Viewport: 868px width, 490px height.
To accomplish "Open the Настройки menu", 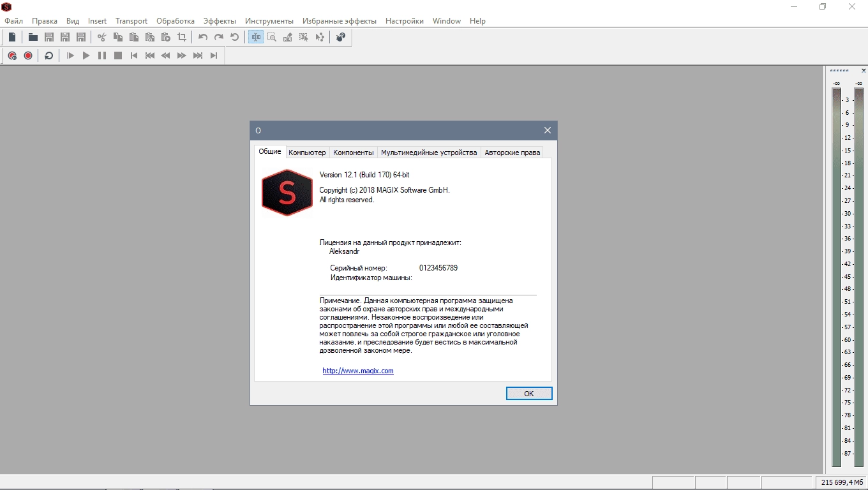I will pyautogui.click(x=405, y=21).
